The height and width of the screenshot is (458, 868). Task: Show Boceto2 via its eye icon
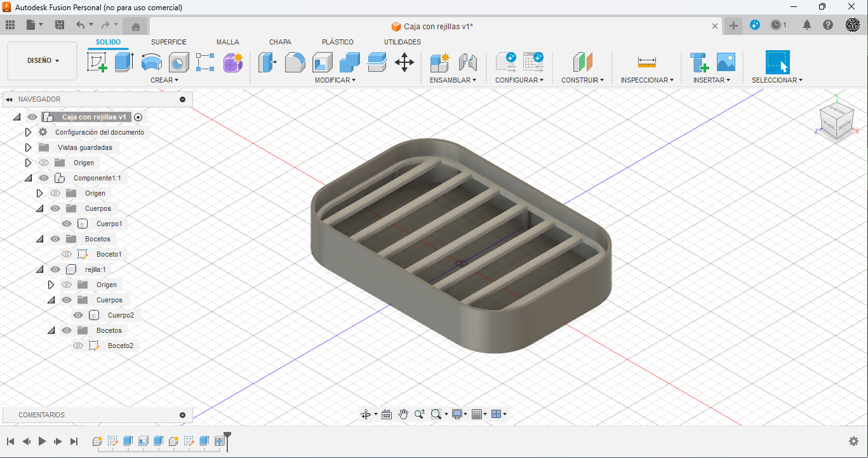coord(78,346)
